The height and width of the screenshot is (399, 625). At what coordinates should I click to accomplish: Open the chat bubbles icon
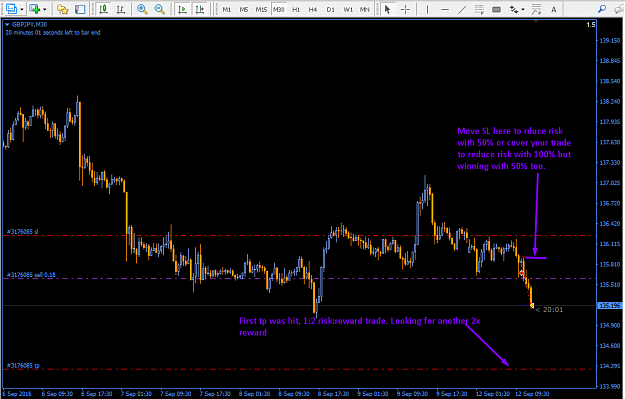[619, 9]
